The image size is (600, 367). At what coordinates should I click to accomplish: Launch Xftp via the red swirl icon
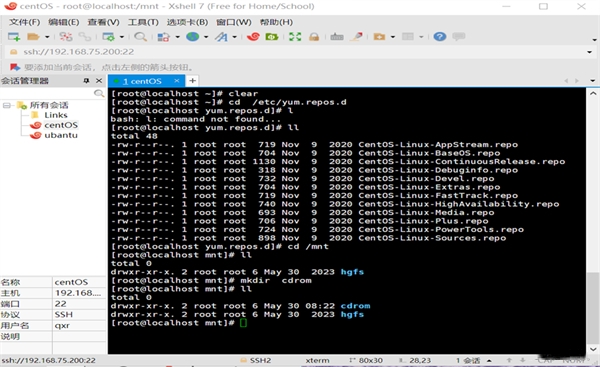253,37
